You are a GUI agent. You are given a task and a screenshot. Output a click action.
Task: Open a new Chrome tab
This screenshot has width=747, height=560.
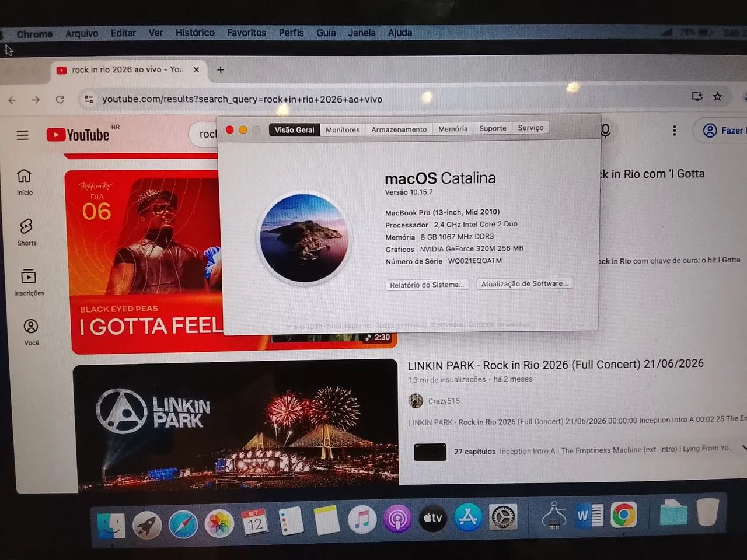pos(221,70)
